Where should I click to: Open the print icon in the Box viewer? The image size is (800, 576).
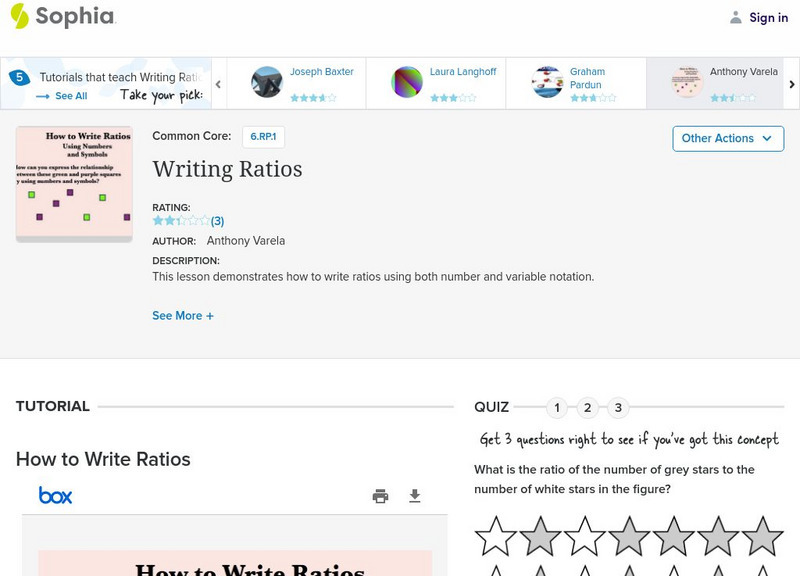pos(382,494)
